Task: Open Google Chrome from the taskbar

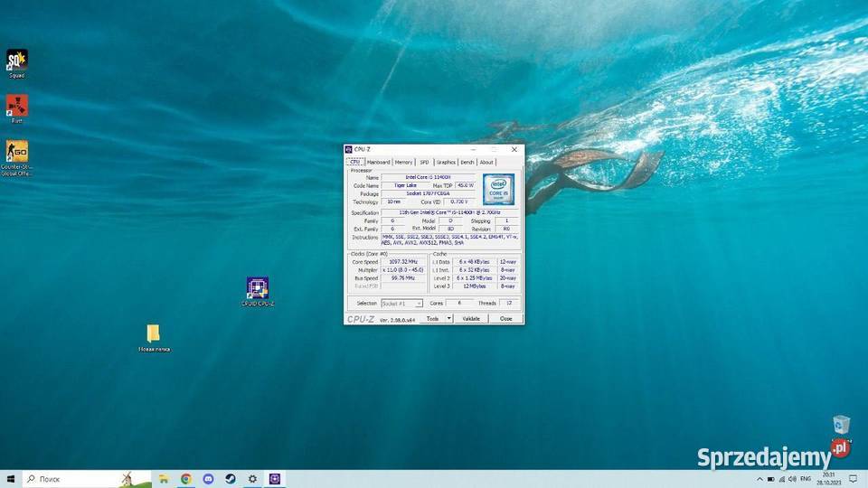Action: (186, 479)
